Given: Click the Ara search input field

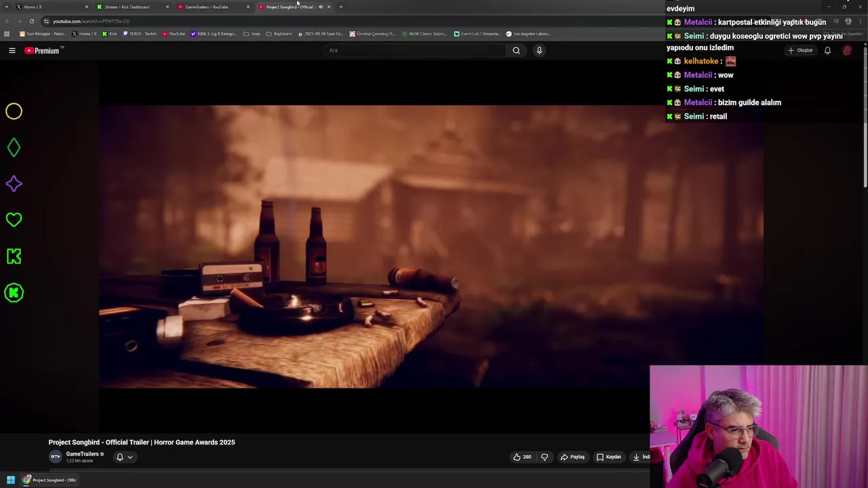Looking at the screenshot, I should coord(415,50).
